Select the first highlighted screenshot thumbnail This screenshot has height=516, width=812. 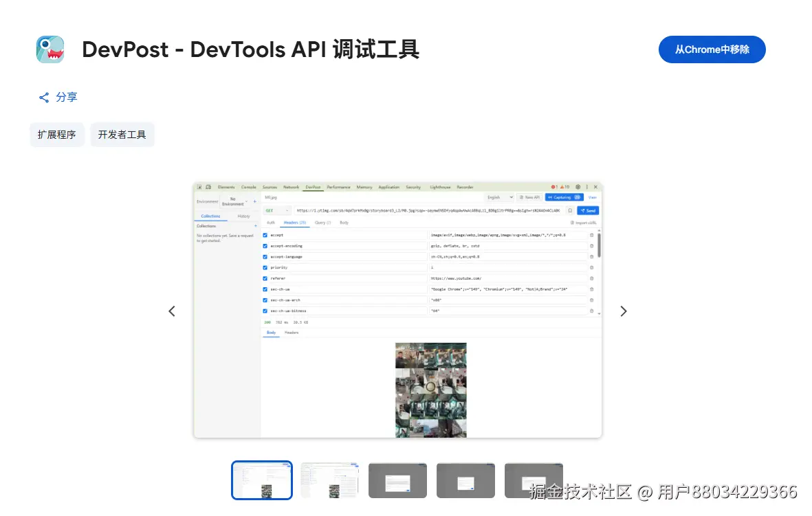click(262, 480)
